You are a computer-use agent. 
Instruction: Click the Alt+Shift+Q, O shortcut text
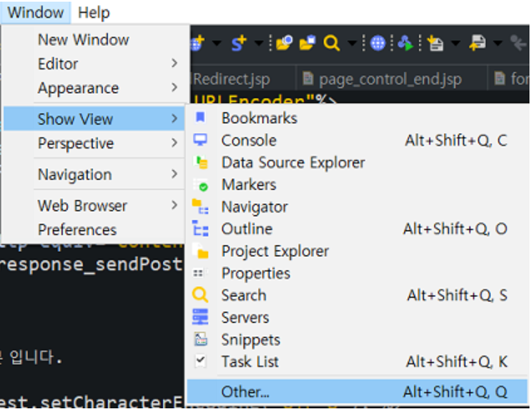click(x=455, y=228)
